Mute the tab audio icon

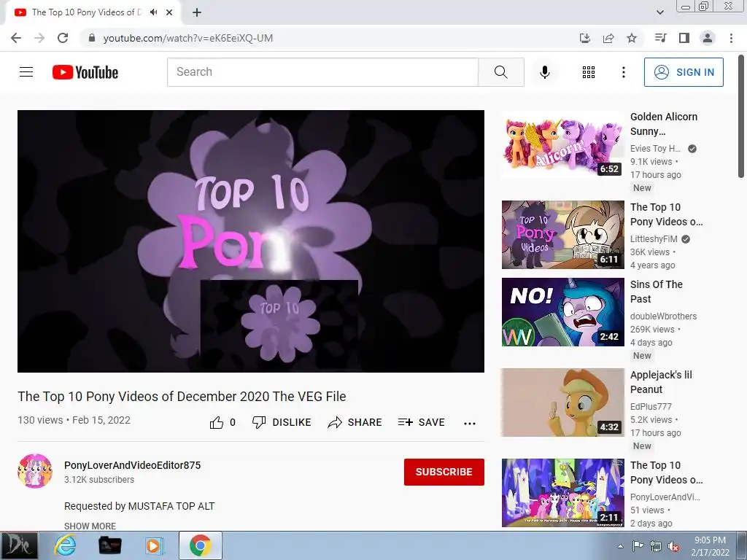(153, 12)
